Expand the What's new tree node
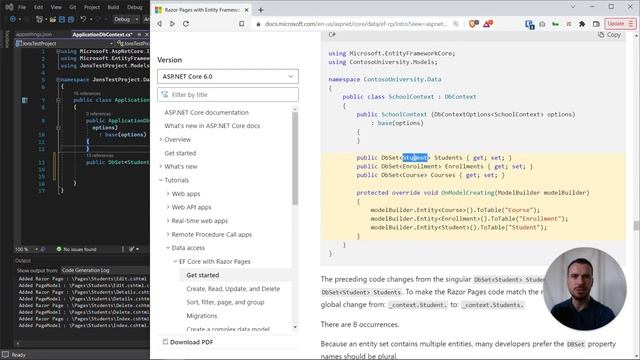640x360 pixels. [161, 167]
